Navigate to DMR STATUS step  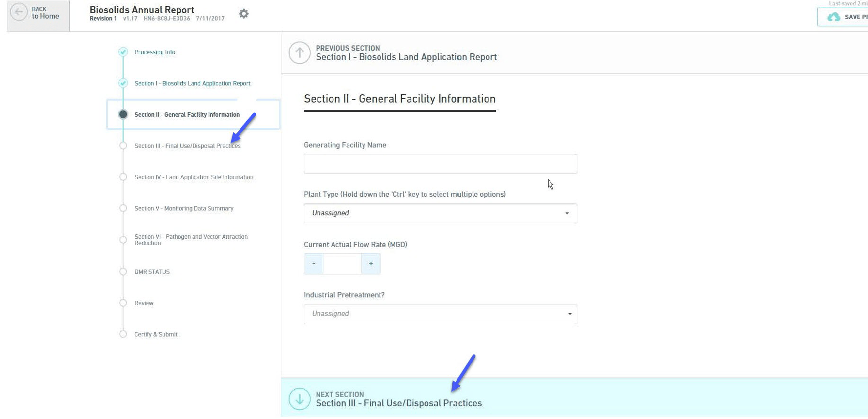152,272
